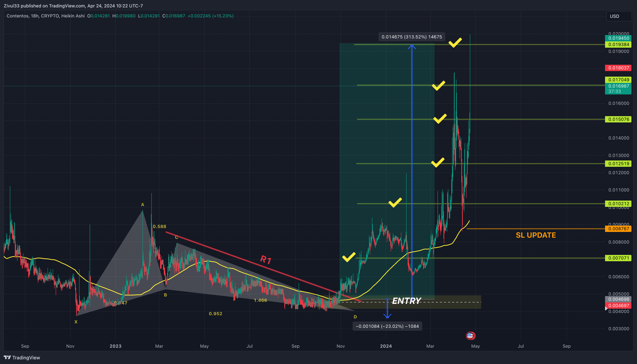Open the US flag economic event marker
Image resolution: width=637 pixels, height=364 pixels.
coord(470,336)
